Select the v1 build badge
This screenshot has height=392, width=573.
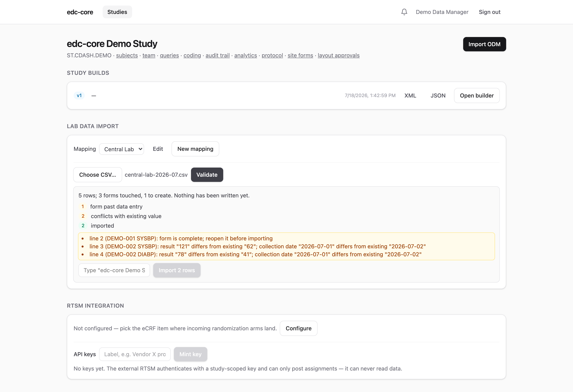pos(79,95)
